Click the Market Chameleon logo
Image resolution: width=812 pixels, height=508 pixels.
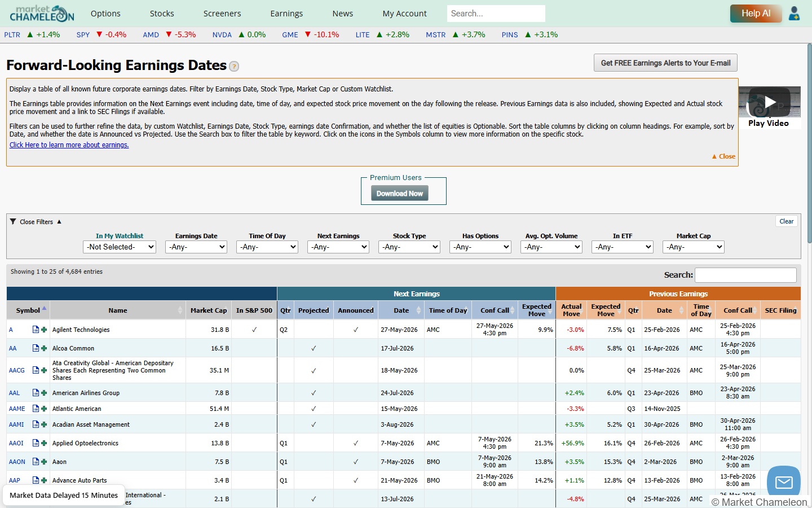click(42, 13)
